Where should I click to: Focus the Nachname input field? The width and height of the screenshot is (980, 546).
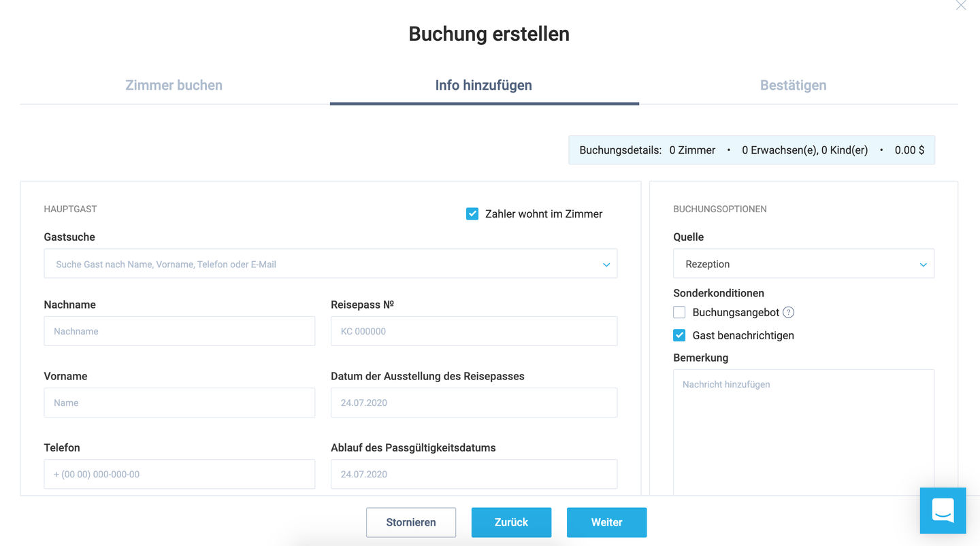pyautogui.click(x=180, y=331)
